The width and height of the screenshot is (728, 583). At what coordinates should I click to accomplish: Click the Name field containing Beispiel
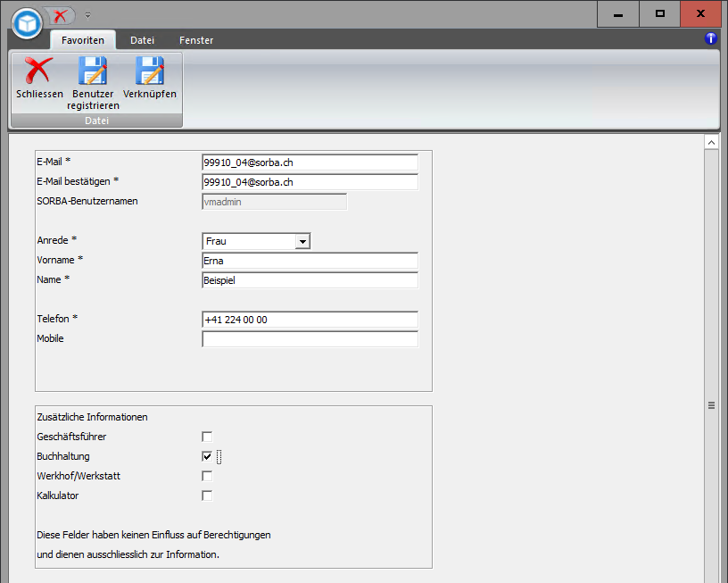[310, 280]
